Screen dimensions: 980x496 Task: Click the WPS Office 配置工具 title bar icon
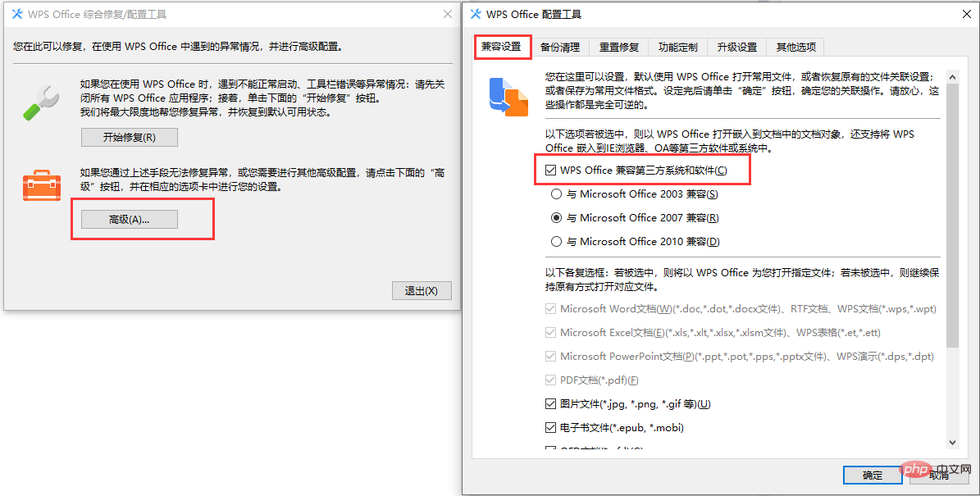tap(476, 15)
